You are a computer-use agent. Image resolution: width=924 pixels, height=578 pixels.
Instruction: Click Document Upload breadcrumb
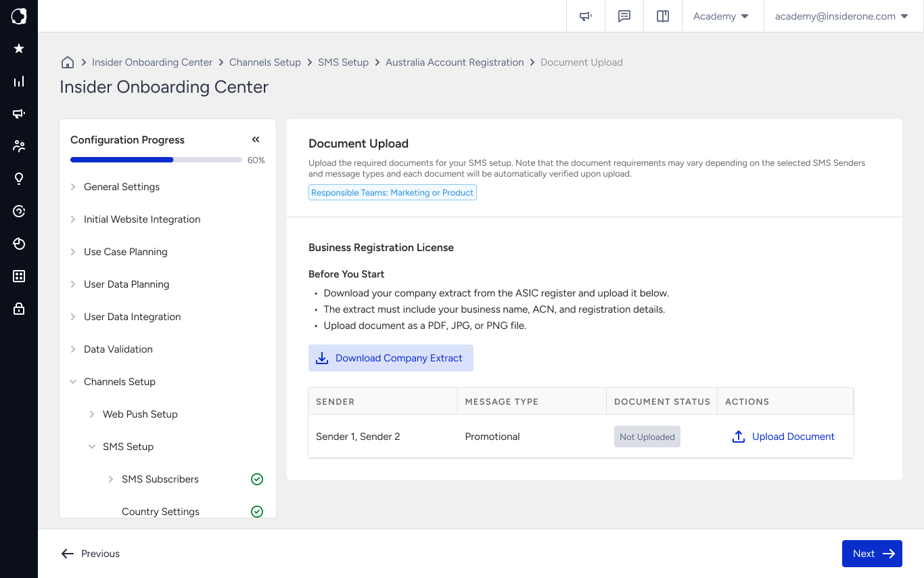[582, 62]
